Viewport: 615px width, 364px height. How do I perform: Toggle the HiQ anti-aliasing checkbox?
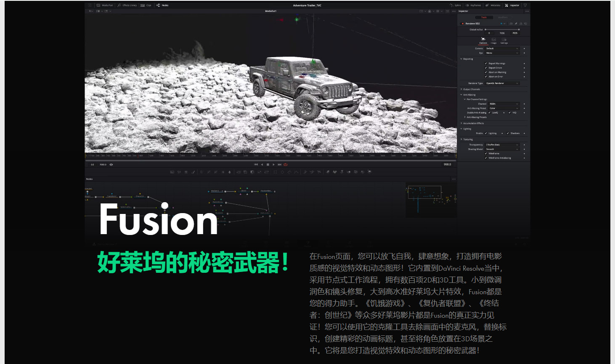click(x=509, y=113)
